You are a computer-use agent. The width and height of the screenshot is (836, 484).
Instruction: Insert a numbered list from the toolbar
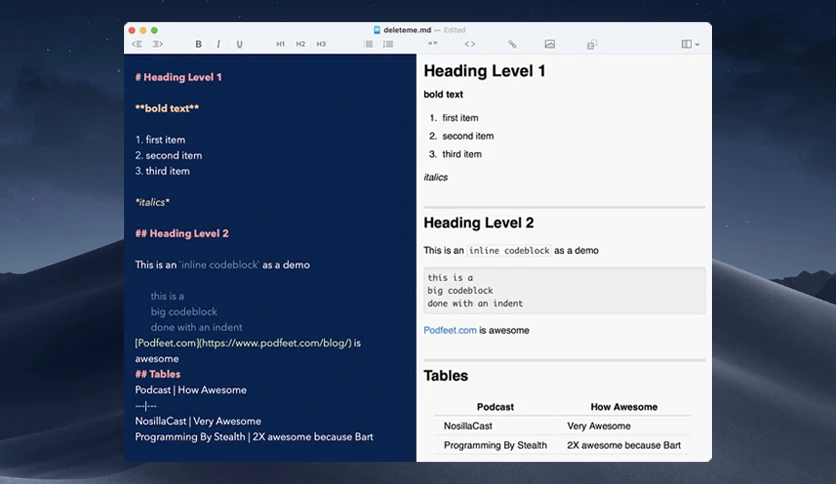[x=388, y=44]
